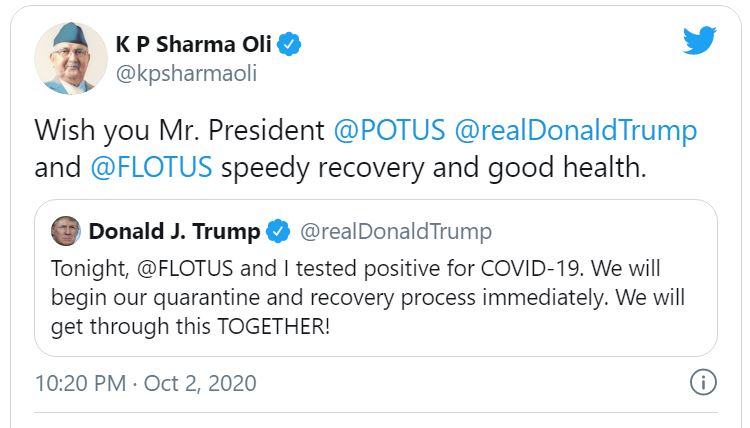The height and width of the screenshot is (428, 750).
Task: Click the @kpsharmaoli handle
Action: [x=187, y=76]
